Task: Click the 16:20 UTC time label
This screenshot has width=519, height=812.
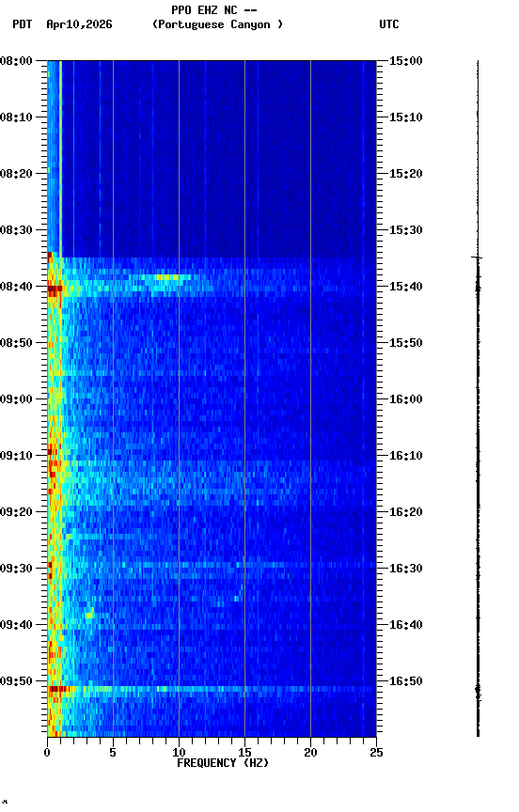Action: [x=406, y=512]
